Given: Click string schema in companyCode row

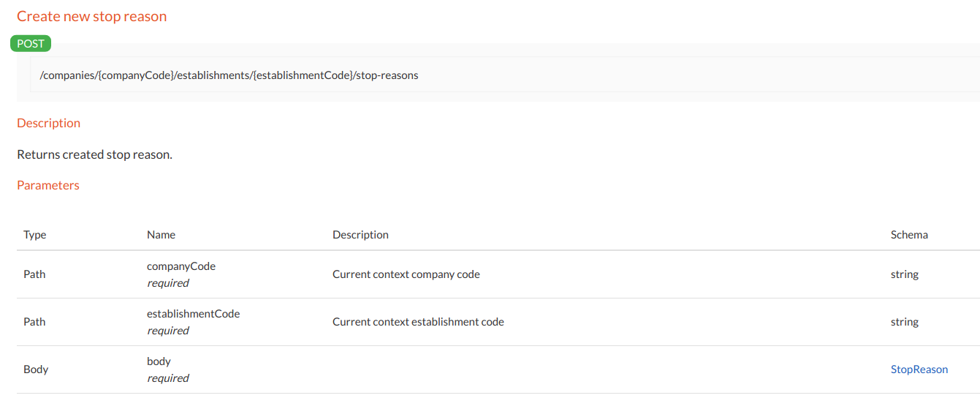Looking at the screenshot, I should (x=904, y=274).
